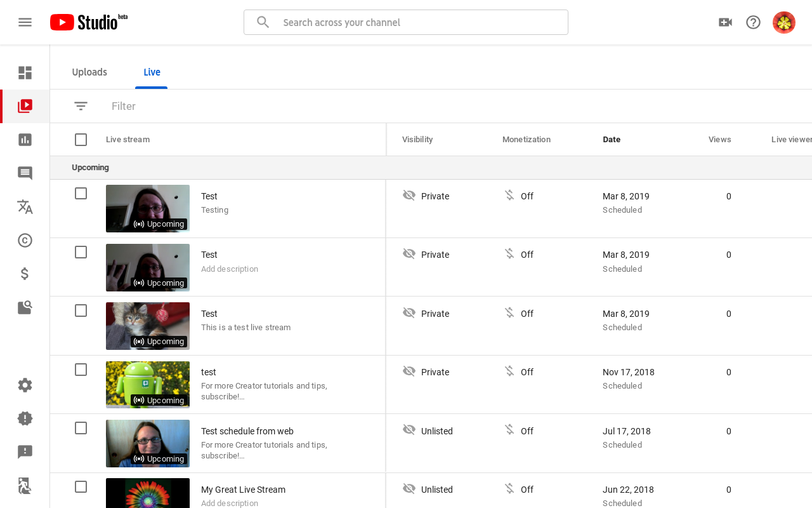
Task: Open the Audio Library
Action: pos(25,307)
